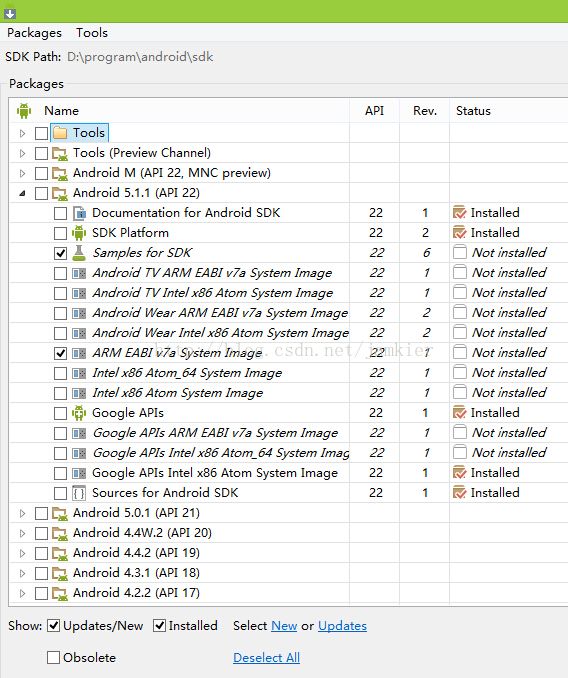Expand the Android 4.2.2 (API 17) node
This screenshot has height=678, width=568.
click(22, 593)
